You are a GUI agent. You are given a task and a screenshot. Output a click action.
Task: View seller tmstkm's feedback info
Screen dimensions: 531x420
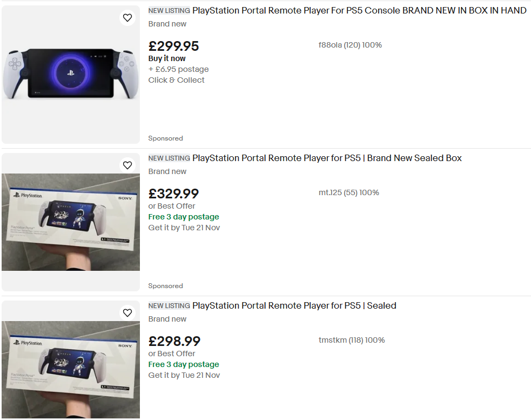click(x=352, y=340)
